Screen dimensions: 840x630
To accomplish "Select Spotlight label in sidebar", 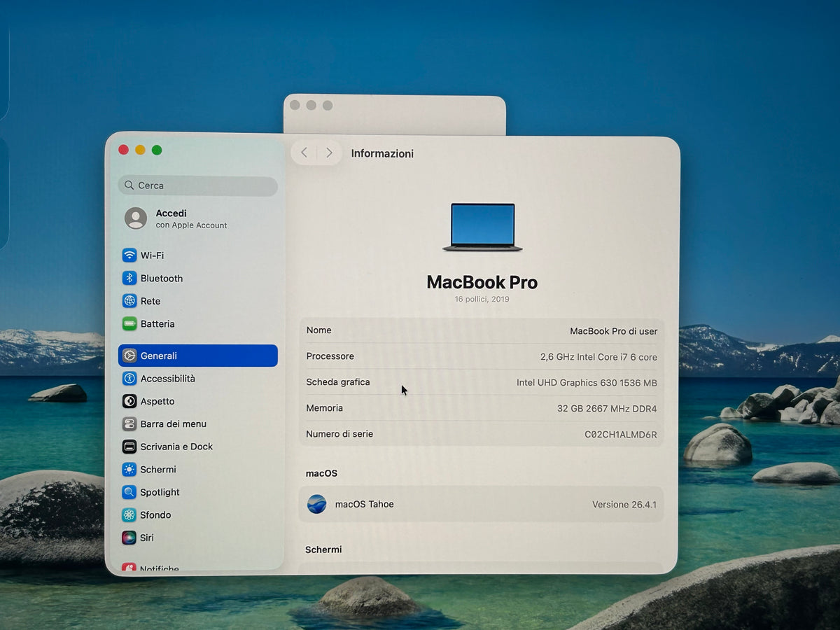I will [x=160, y=492].
